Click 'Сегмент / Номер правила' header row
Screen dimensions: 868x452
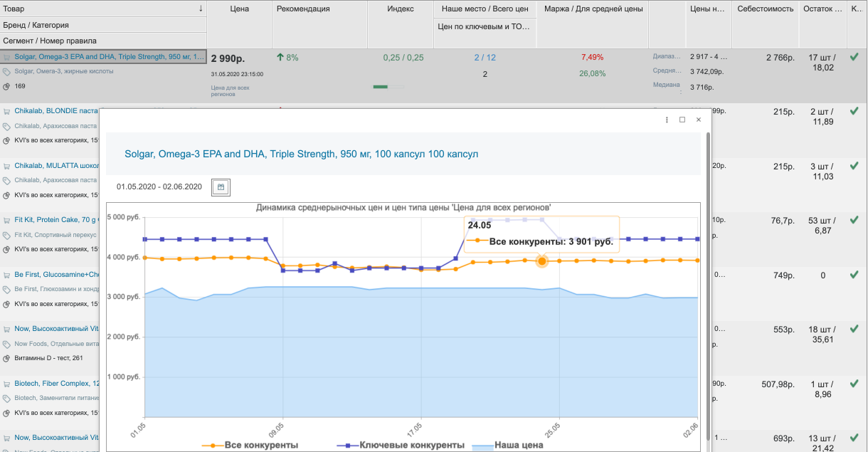coord(103,41)
